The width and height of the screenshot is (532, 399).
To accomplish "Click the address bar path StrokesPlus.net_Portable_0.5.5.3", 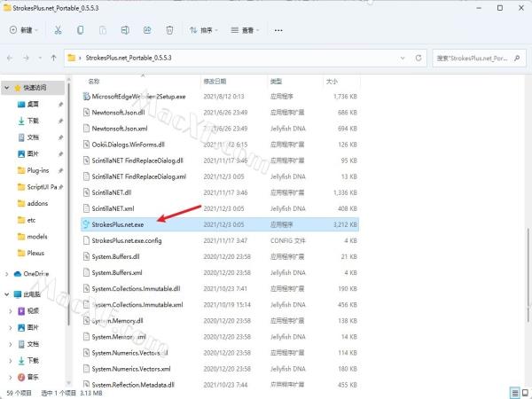I will tap(129, 58).
